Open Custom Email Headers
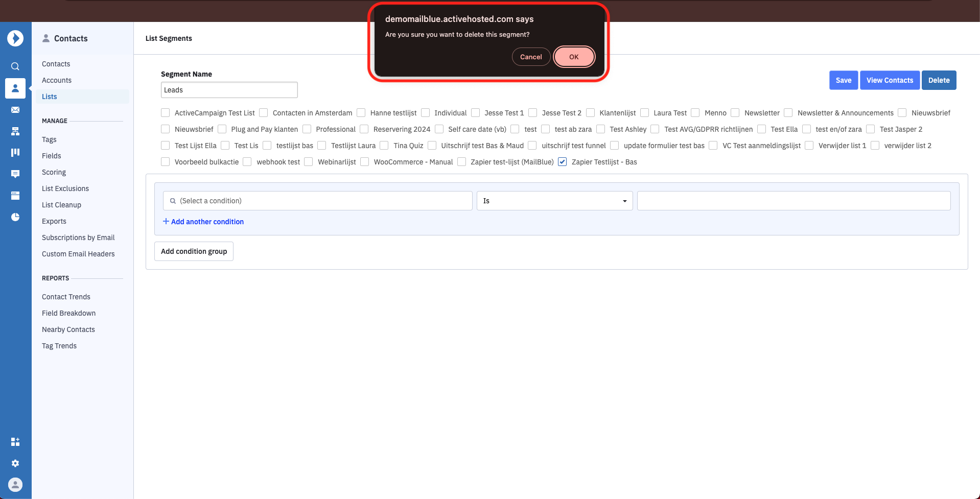The image size is (980, 499). (78, 254)
